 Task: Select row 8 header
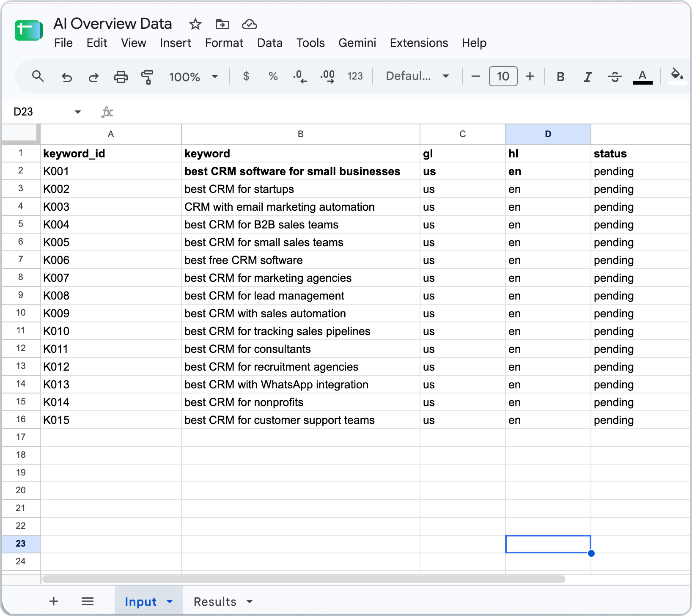pyautogui.click(x=21, y=278)
